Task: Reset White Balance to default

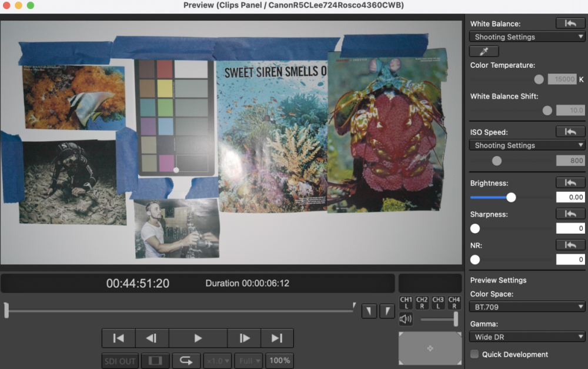Action: (x=570, y=24)
